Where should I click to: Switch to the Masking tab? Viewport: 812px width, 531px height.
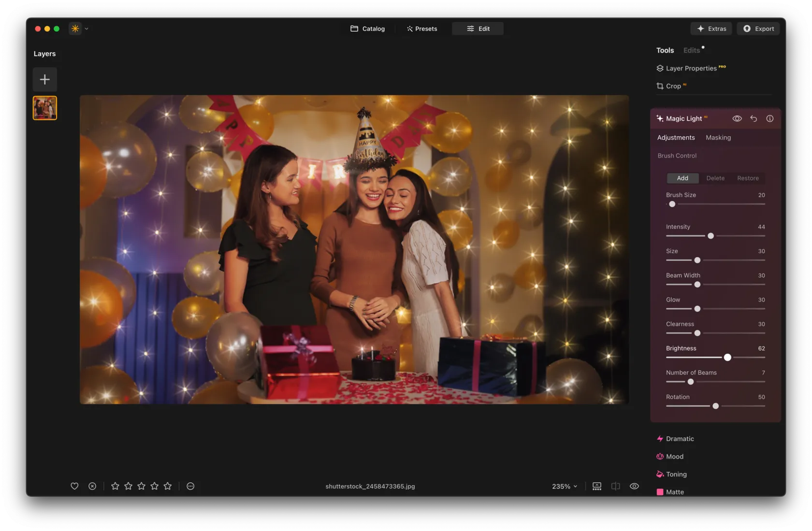(718, 138)
